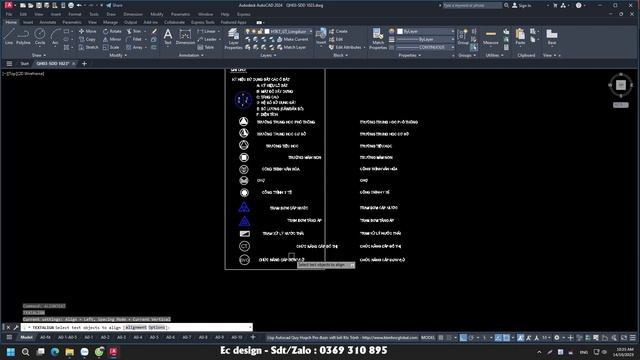The width and height of the screenshot is (640, 360).
Task: Activate the Copy command
Action: tap(87, 39)
